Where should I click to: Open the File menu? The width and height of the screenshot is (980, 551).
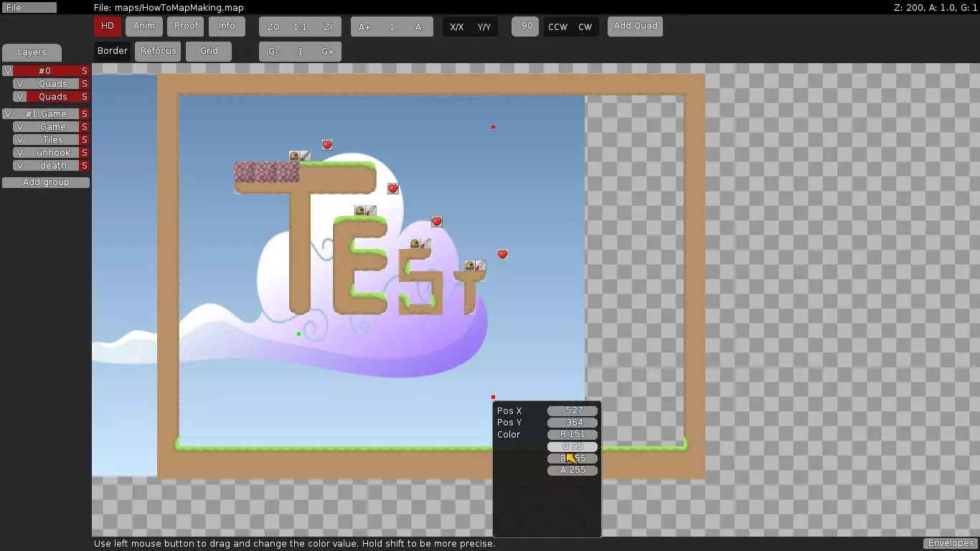pyautogui.click(x=29, y=8)
